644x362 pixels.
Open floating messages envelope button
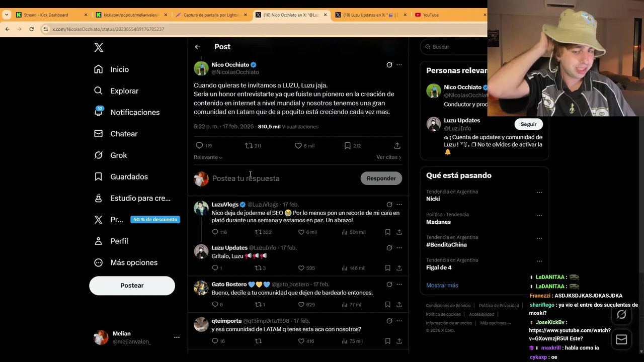(621, 340)
